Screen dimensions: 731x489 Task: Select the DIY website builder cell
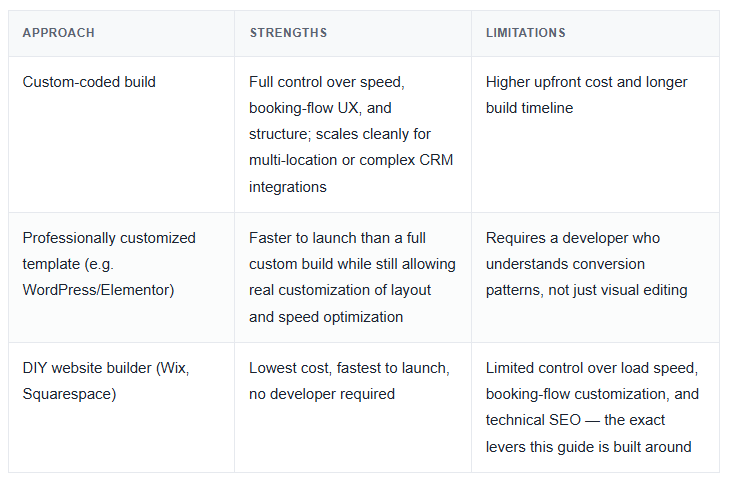pyautogui.click(x=121, y=407)
